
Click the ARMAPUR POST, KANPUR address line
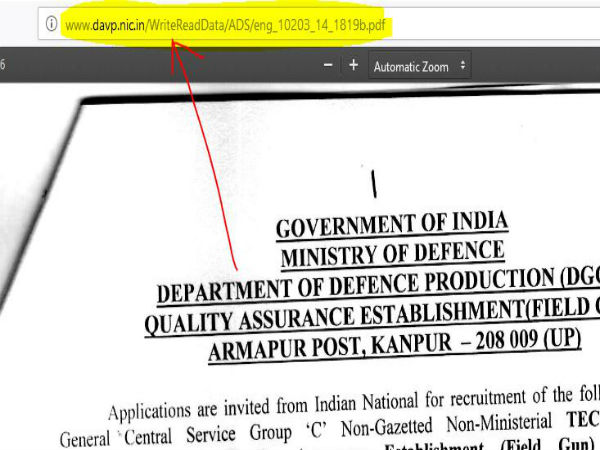pos(395,345)
